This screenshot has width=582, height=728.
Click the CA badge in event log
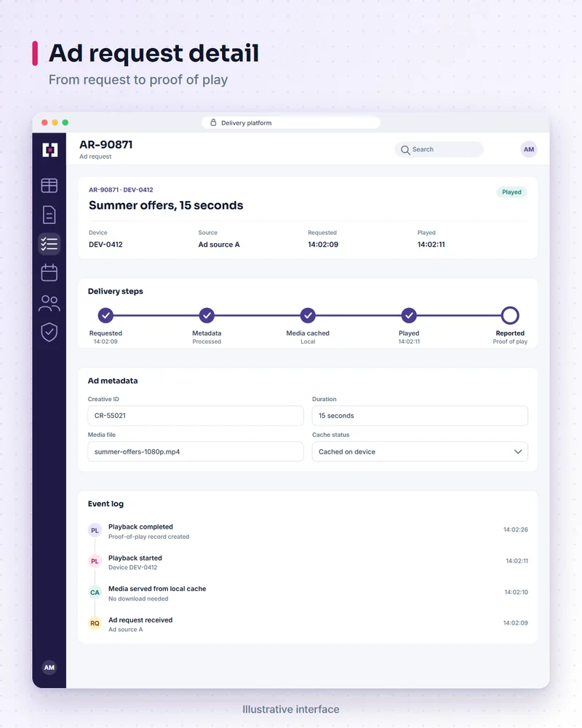click(x=95, y=593)
